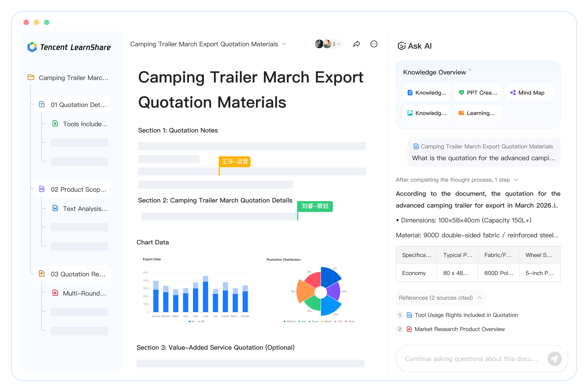Viewport: 588px width, 392px height.
Task: Open the Camping Trailer Marc… folder icon
Action: (x=31, y=77)
